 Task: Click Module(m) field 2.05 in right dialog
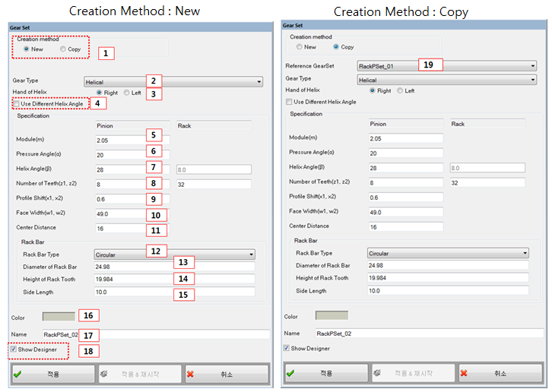405,138
